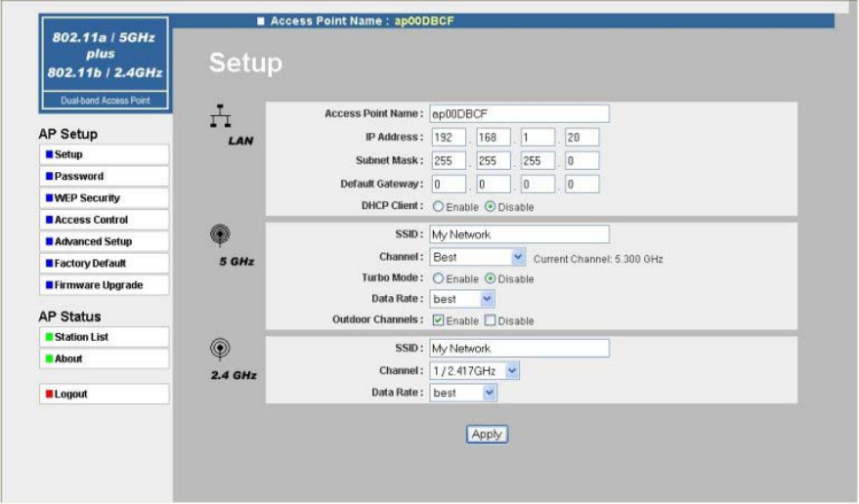This screenshot has height=504, width=859.
Task: Click the second Default Gateway octet field
Action: click(494, 185)
